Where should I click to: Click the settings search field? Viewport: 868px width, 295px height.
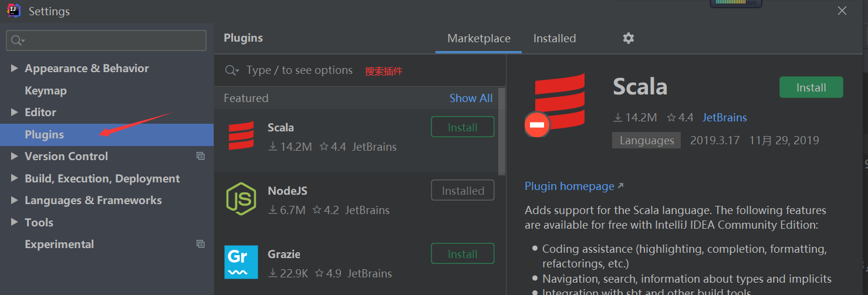point(112,40)
